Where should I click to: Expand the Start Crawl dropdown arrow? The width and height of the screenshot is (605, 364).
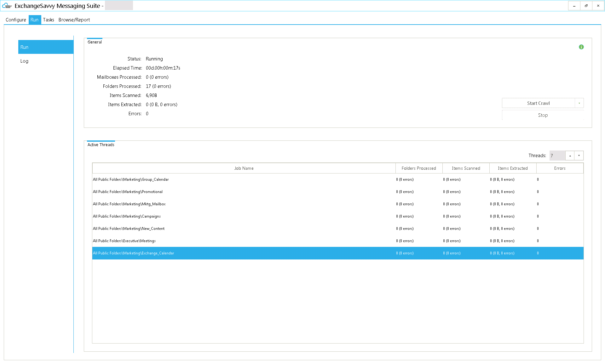point(579,103)
